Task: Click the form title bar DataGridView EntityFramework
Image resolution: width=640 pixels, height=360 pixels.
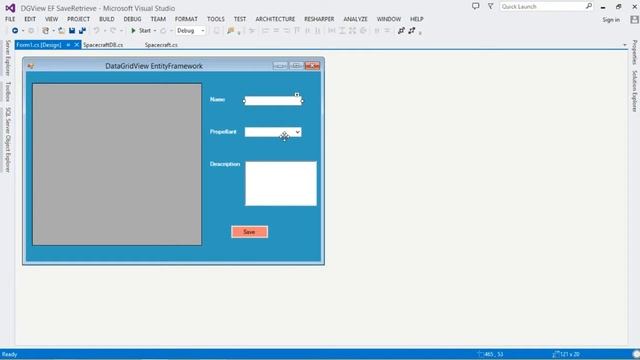Action: [x=154, y=66]
